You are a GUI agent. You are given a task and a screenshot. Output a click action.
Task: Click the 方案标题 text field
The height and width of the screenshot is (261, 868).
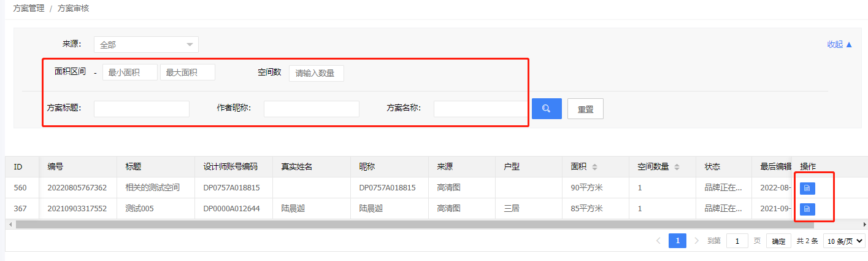[x=142, y=109]
